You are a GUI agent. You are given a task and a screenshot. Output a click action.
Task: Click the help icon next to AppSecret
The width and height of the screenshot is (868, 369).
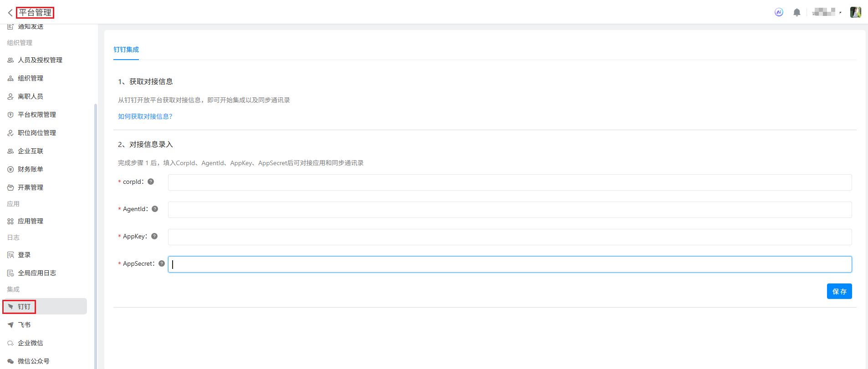pos(162,263)
